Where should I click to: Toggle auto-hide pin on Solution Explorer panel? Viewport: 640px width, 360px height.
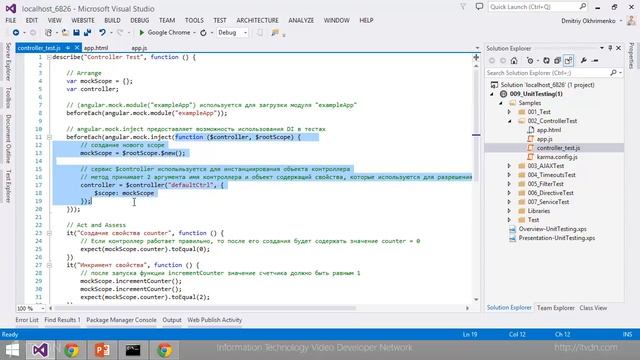610,48
